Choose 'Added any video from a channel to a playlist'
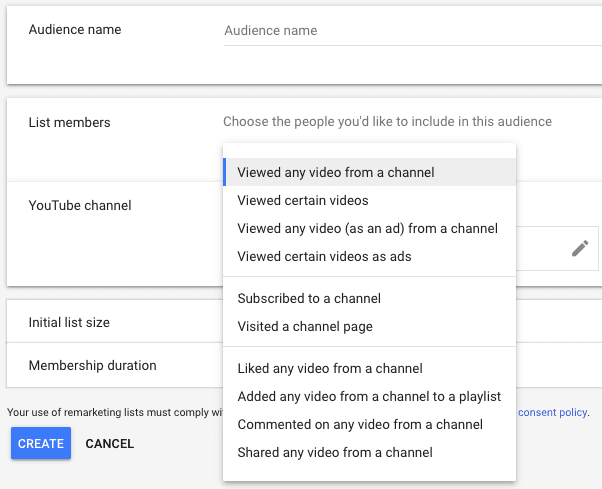The height and width of the screenshot is (489, 602). tap(369, 396)
